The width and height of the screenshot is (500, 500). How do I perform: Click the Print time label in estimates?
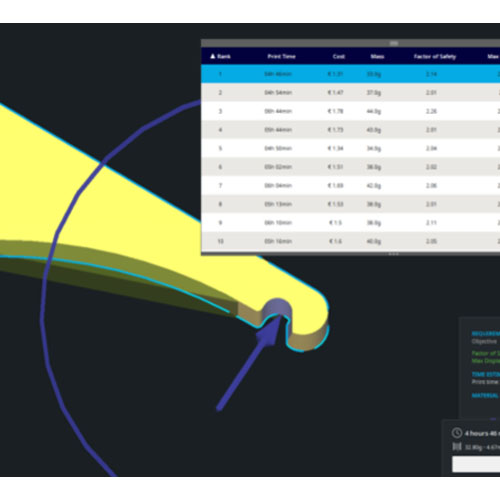pyautogui.click(x=485, y=382)
